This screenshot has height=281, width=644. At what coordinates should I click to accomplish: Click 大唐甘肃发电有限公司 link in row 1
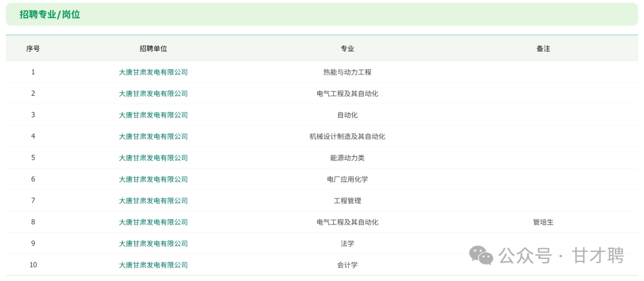click(153, 72)
